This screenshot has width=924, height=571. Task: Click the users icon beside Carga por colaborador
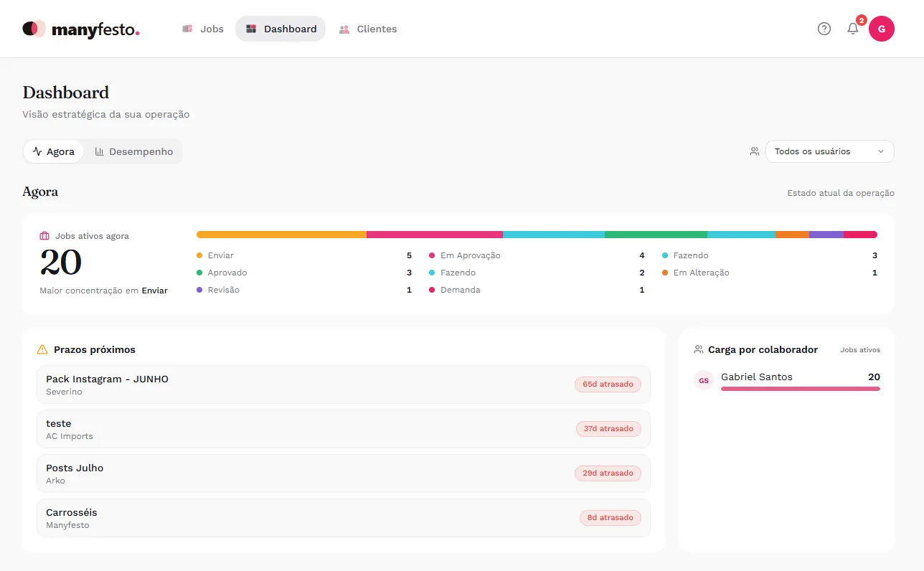click(x=699, y=350)
